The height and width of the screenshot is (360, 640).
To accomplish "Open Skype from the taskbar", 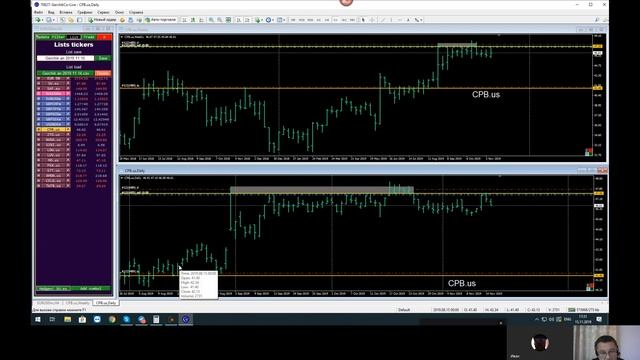I will 127,320.
